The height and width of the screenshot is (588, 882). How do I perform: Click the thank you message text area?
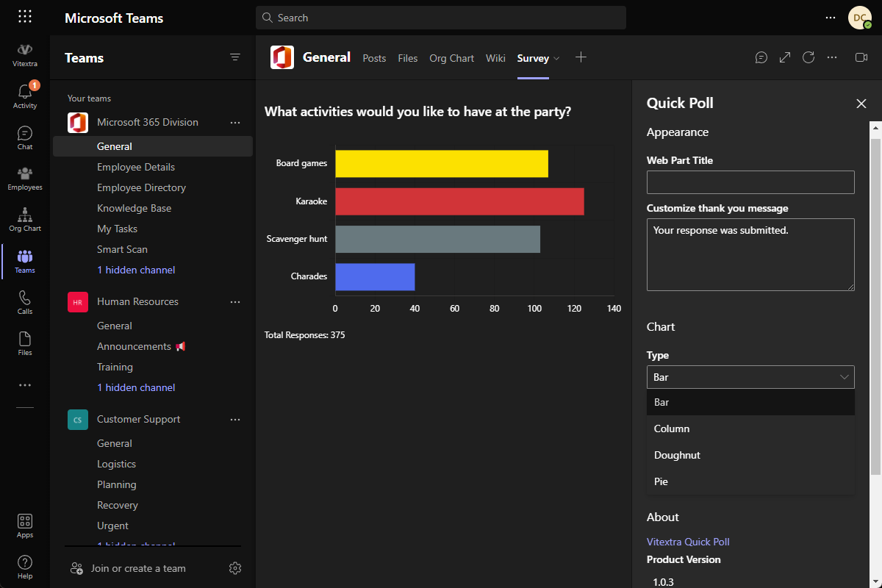tap(750, 254)
